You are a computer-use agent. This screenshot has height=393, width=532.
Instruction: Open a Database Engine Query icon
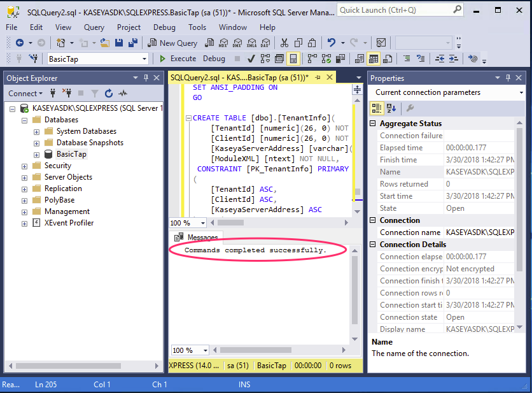pyautogui.click(x=209, y=43)
